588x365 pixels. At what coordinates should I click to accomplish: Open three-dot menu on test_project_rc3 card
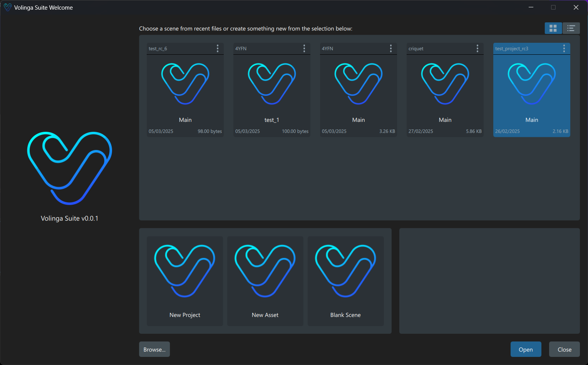pyautogui.click(x=564, y=48)
